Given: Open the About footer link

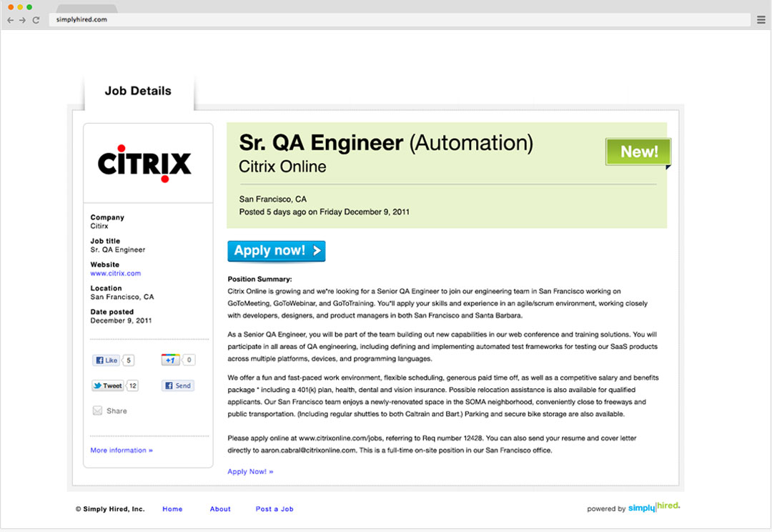Looking at the screenshot, I should [220, 509].
